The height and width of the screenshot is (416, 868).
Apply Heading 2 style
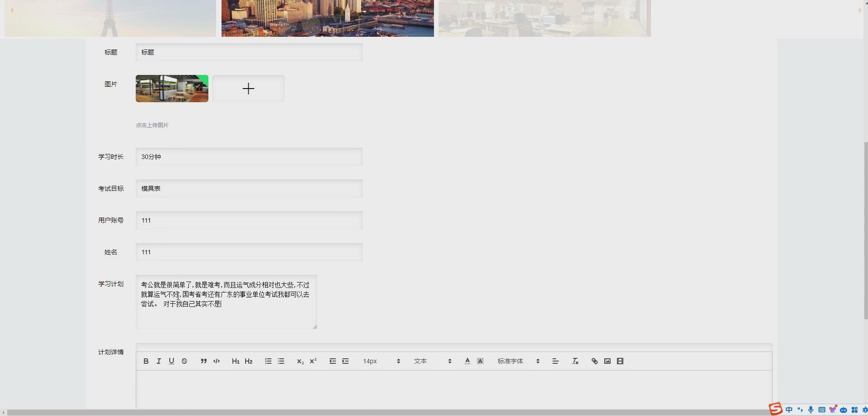click(x=248, y=361)
